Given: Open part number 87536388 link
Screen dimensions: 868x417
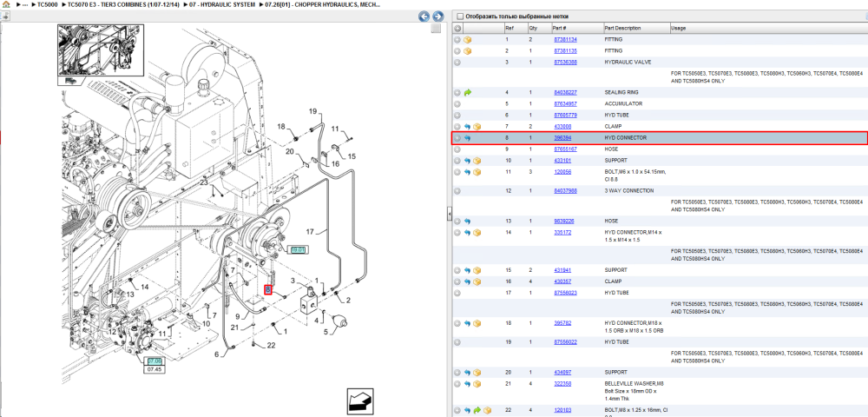Looking at the screenshot, I should coord(565,63).
